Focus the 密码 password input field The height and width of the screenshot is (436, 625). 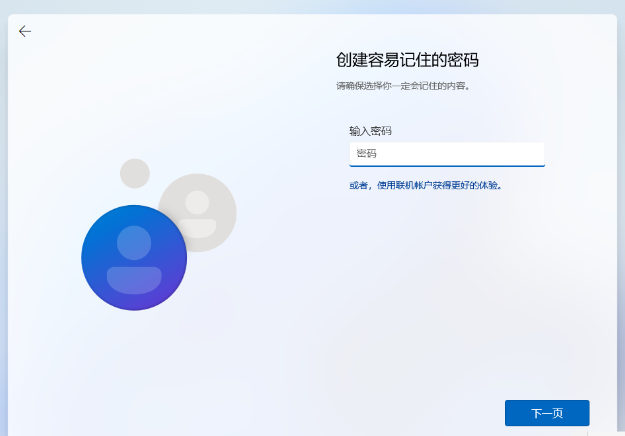pyautogui.click(x=446, y=153)
